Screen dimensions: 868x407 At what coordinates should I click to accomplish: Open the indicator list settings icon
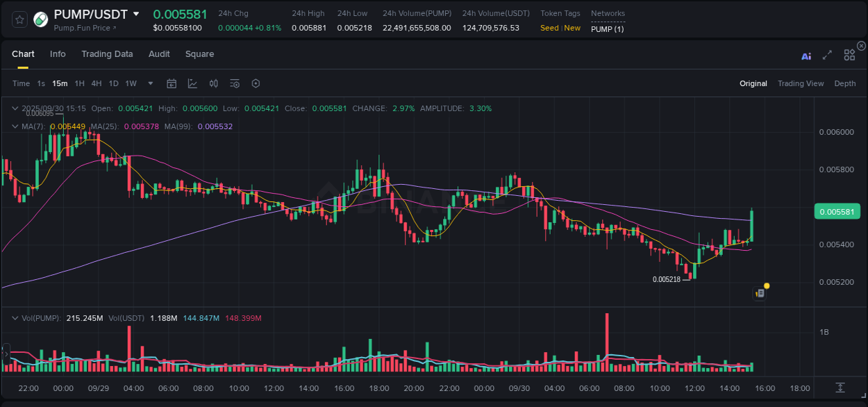(x=235, y=83)
